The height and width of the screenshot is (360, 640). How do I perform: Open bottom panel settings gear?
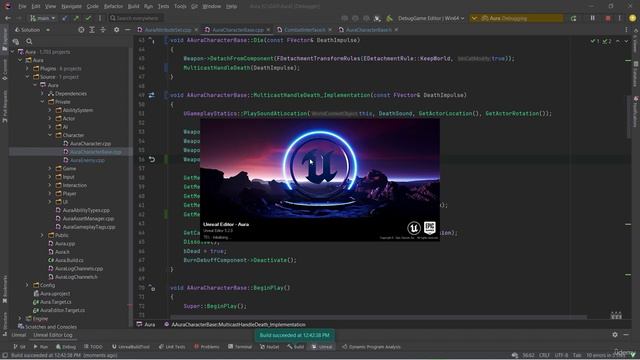point(615,335)
